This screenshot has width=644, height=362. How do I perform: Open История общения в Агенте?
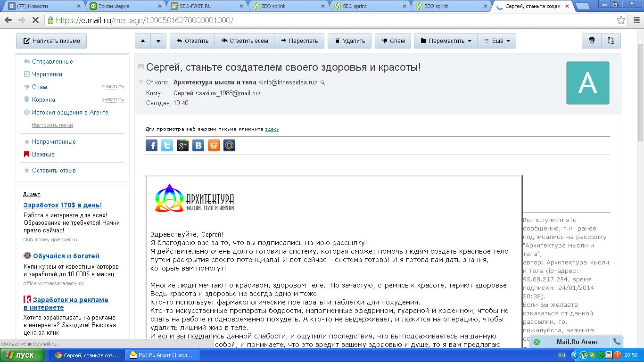coord(70,113)
